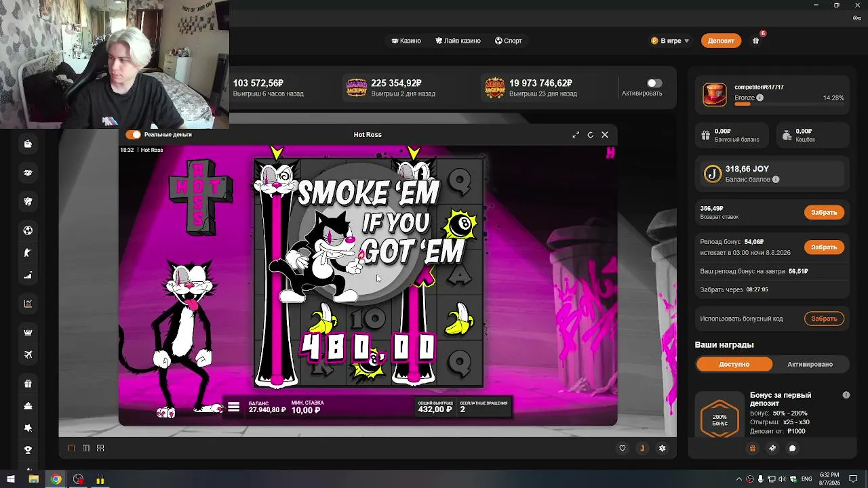Switch to two-column split game layout

pos(86,448)
